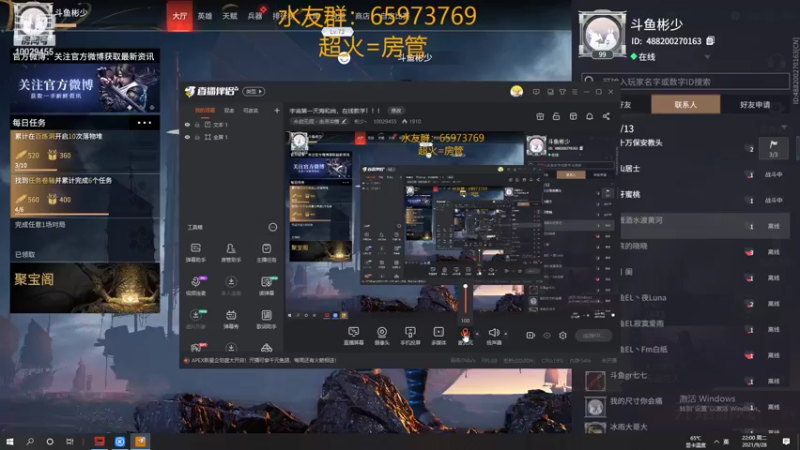Add 手机投屏 phone casting source

pyautogui.click(x=410, y=336)
